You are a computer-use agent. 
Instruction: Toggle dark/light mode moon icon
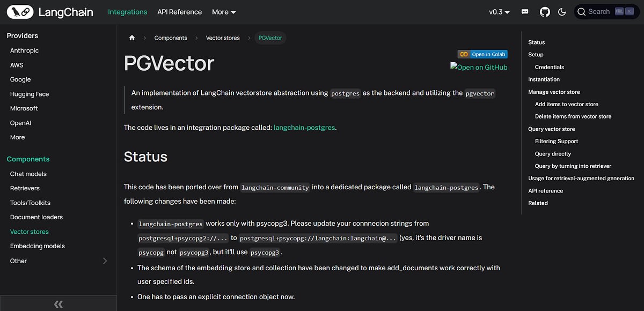pos(562,12)
